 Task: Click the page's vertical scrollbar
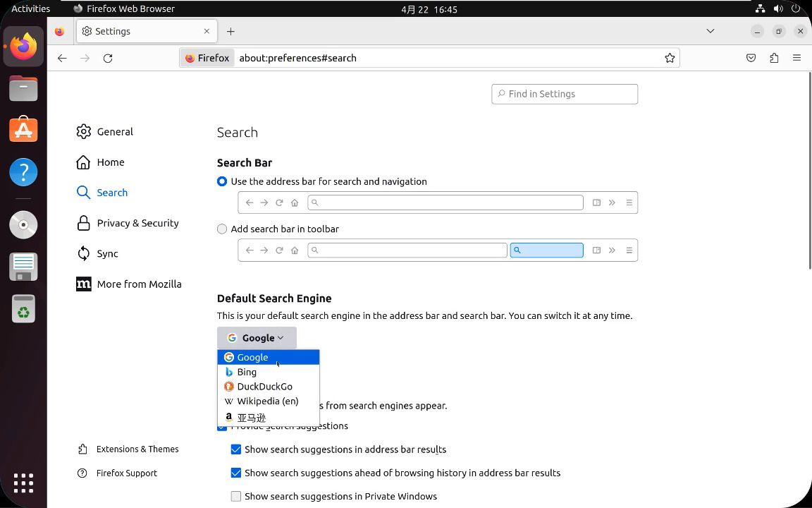[808, 169]
